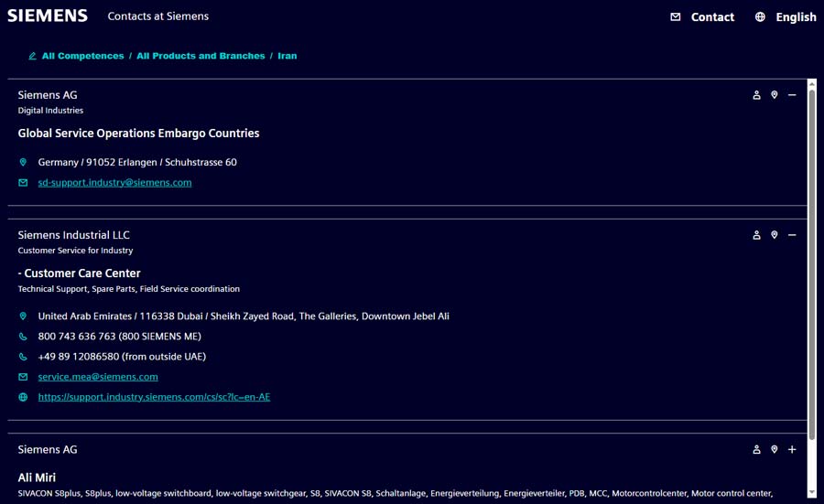Click the Customer Service for Industry subtitle
The image size is (824, 504).
75,251
